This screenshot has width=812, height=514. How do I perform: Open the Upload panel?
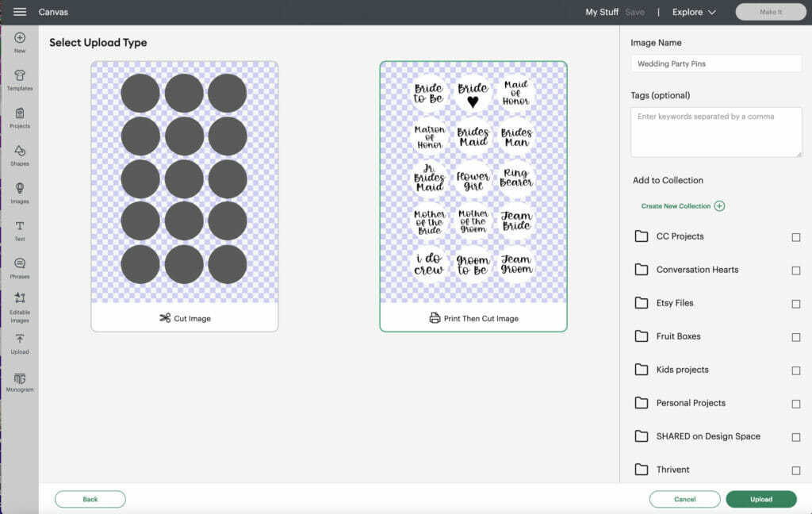20,344
